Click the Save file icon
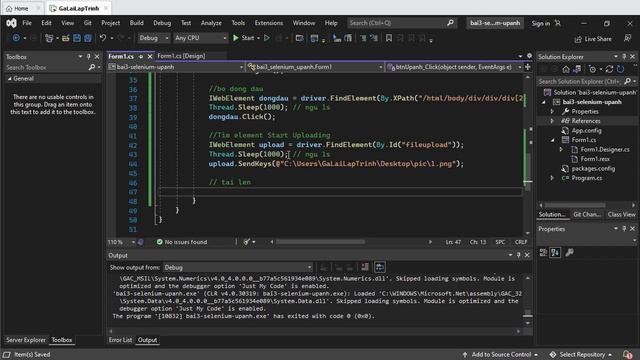The image size is (640, 360). pos(77,38)
